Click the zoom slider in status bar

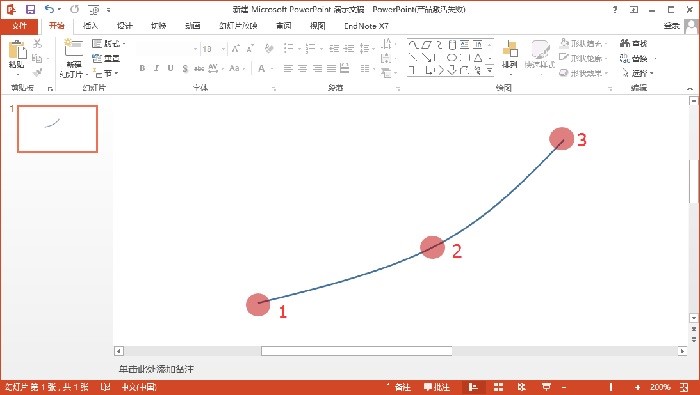coord(600,387)
